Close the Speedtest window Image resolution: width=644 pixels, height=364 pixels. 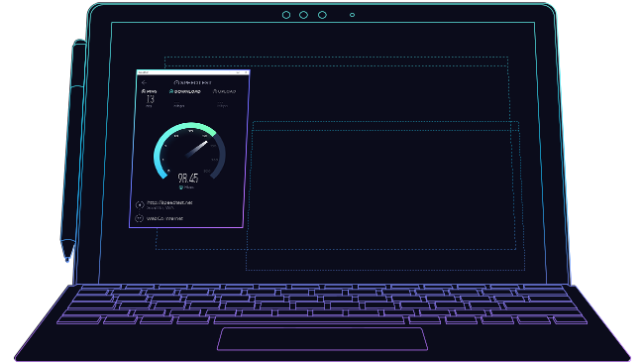pos(246,72)
